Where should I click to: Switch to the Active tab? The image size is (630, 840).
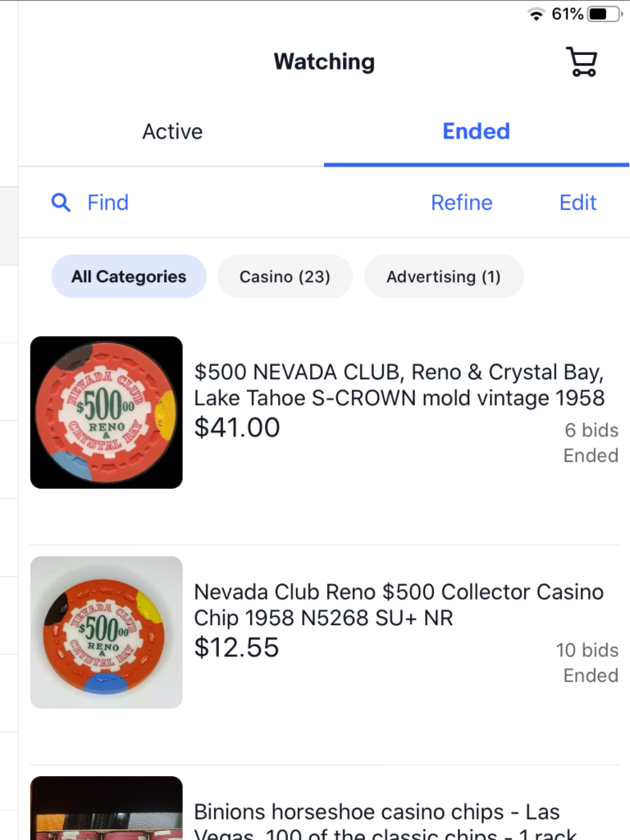point(172,131)
